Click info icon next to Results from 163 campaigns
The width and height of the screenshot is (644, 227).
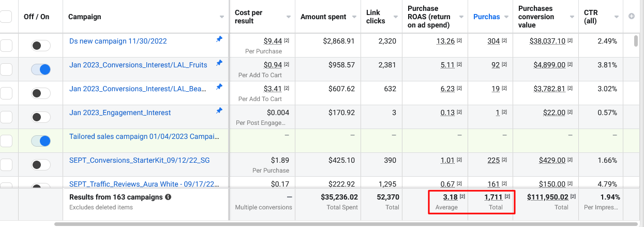coord(168,197)
